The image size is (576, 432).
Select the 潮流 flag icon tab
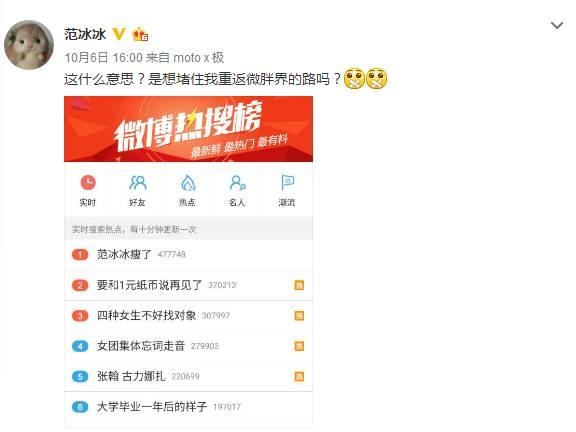(287, 191)
